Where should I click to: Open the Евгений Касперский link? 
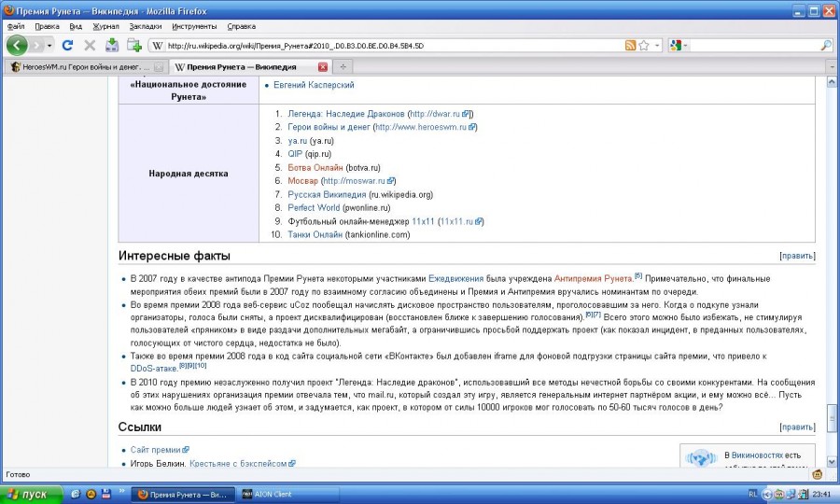tap(314, 85)
